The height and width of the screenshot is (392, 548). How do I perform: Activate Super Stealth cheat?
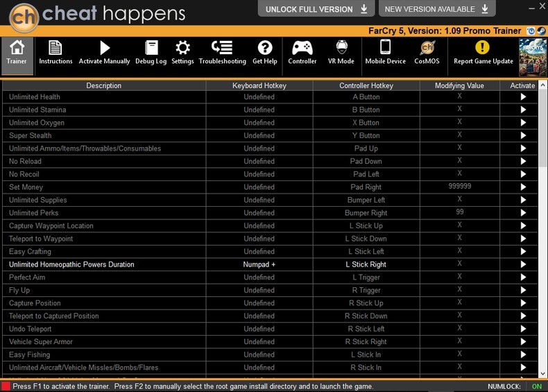523,135
